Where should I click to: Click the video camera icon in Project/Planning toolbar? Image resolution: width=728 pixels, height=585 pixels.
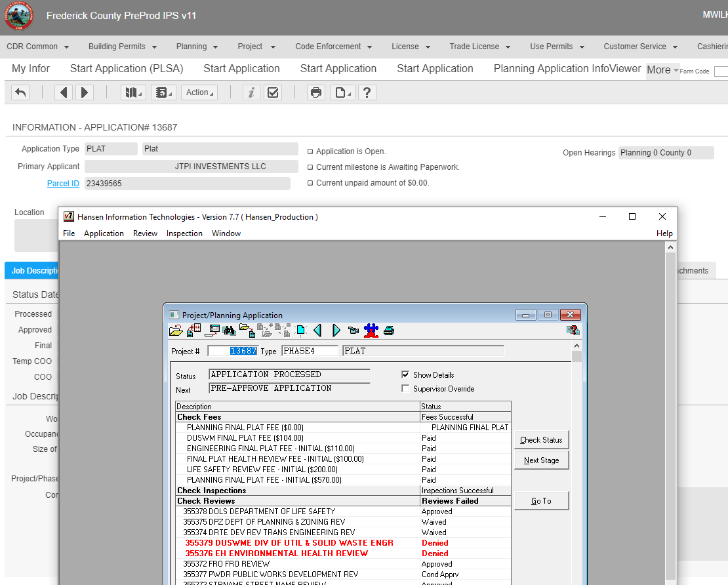[x=354, y=331]
